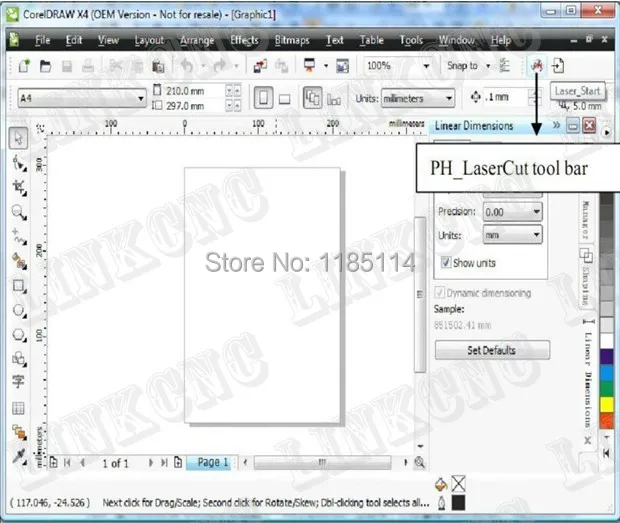Select the Text tool
This screenshot has width=620, height=523.
click(x=18, y=382)
